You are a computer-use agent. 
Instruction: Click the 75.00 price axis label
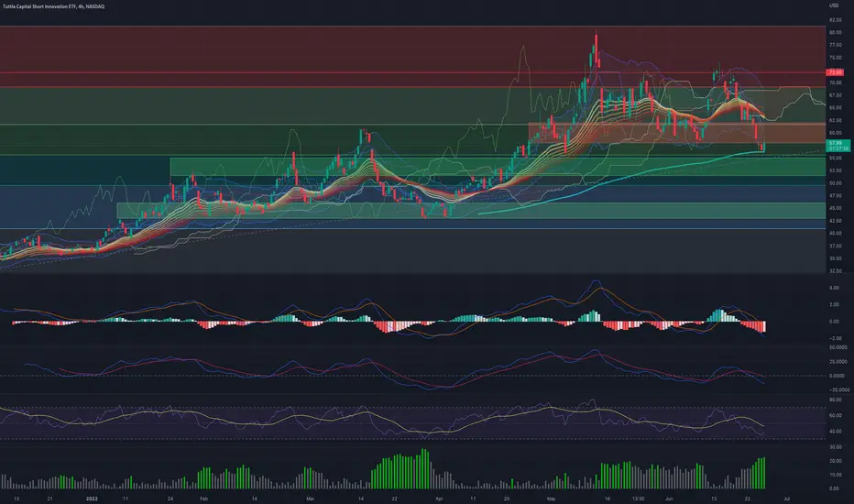click(835, 58)
